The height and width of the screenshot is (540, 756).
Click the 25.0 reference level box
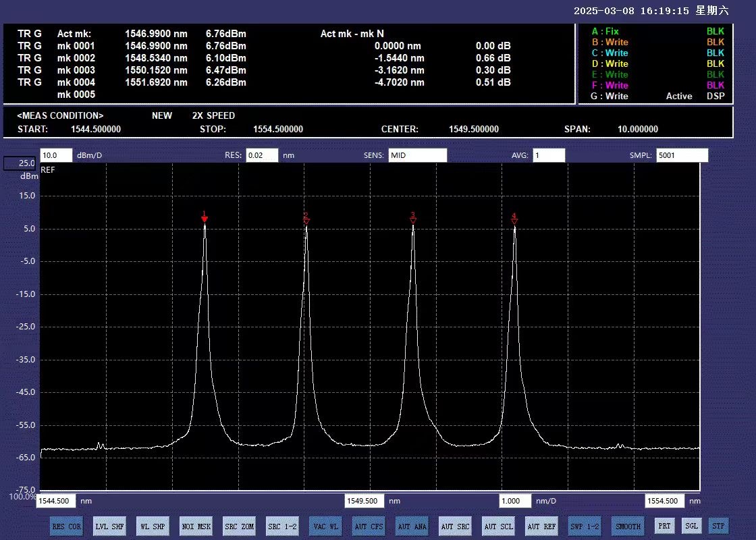pos(20,163)
